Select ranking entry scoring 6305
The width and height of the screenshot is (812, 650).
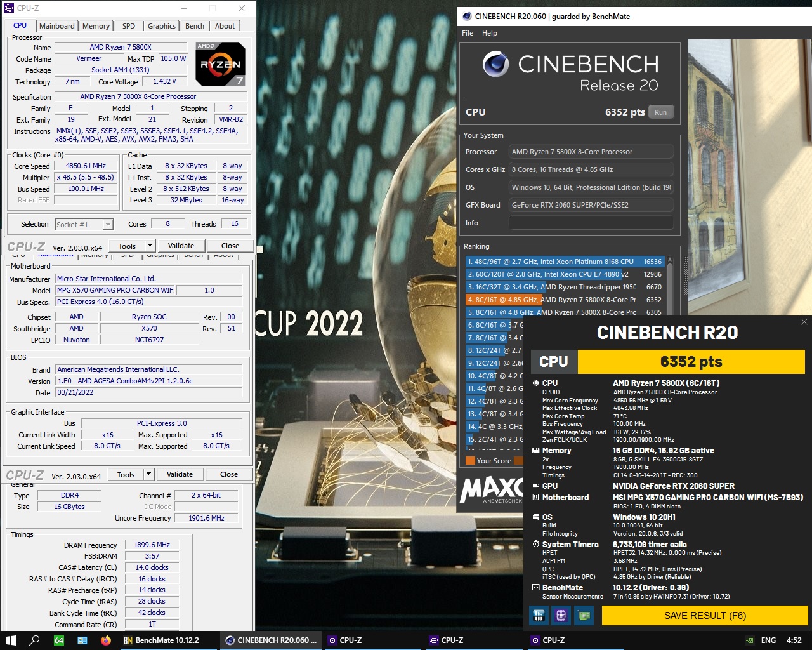(565, 312)
